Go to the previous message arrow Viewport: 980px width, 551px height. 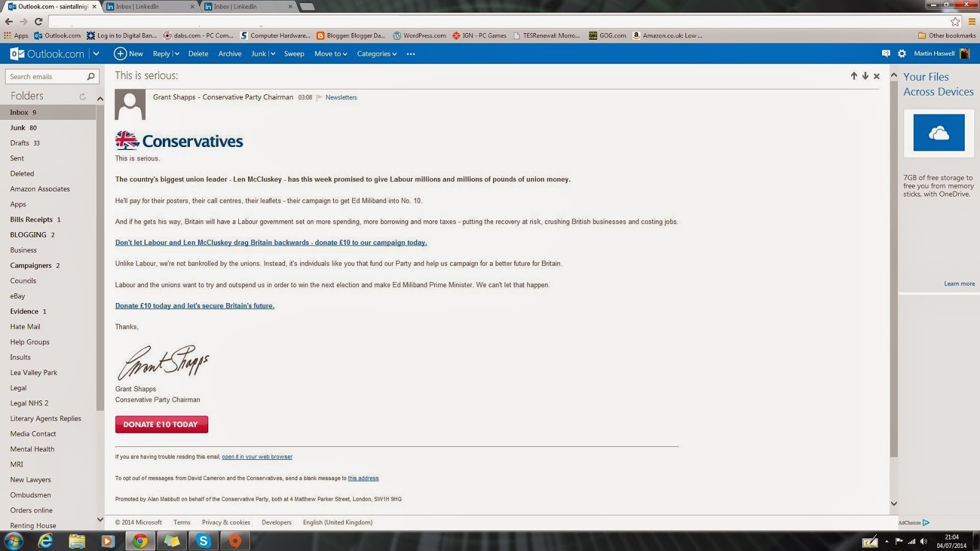(x=854, y=76)
